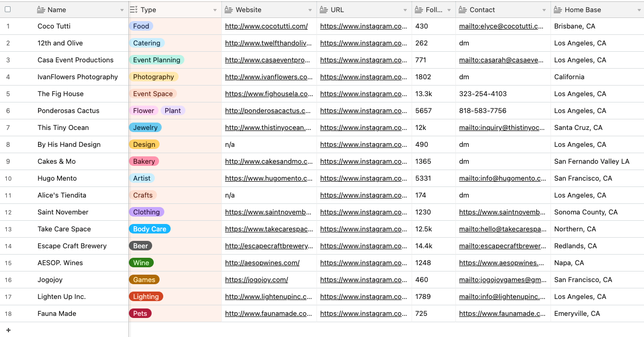Click the Beer tag
Screen dimensions: 644x337
(141, 246)
